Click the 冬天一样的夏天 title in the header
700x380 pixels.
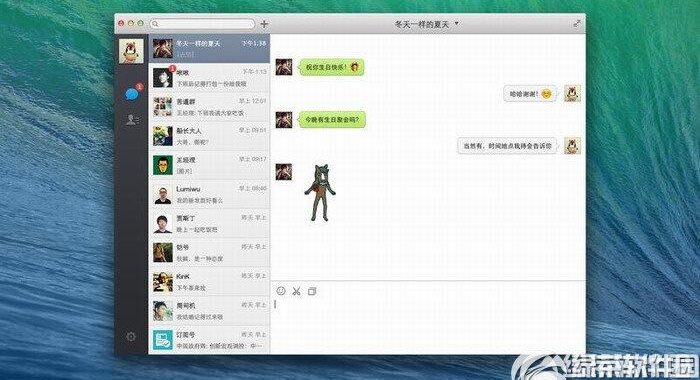(x=421, y=24)
